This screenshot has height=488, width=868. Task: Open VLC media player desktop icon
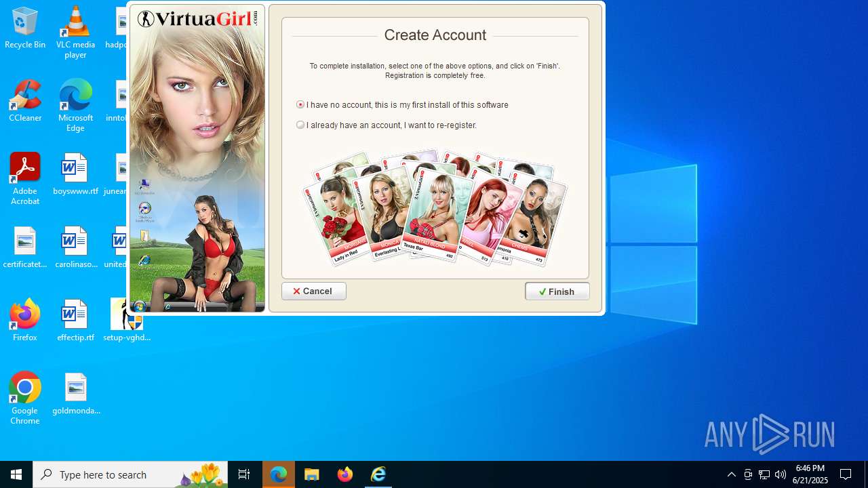[75, 33]
